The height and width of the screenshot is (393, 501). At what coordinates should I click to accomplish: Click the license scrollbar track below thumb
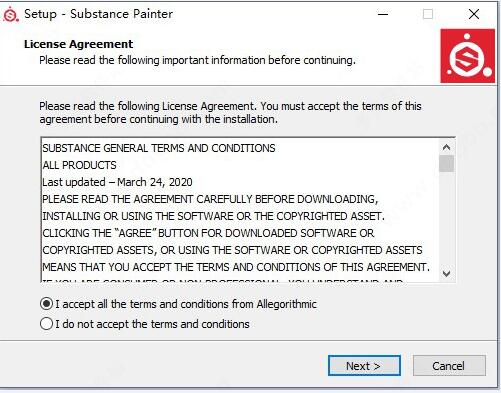(x=446, y=219)
